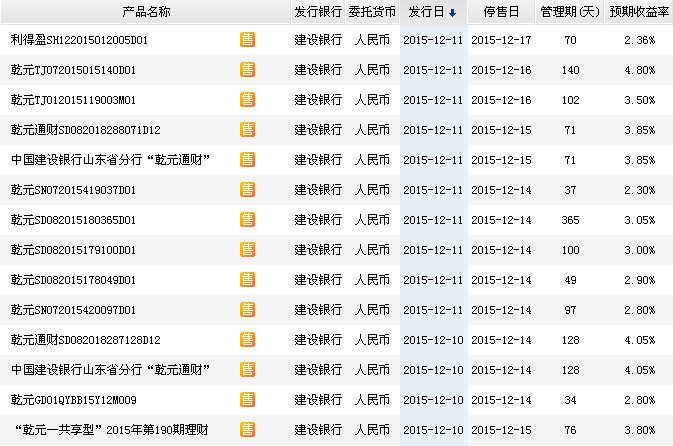This screenshot has width=673, height=446.
Task: Sort by the 预期收益率 column header
Action: tap(639, 12)
